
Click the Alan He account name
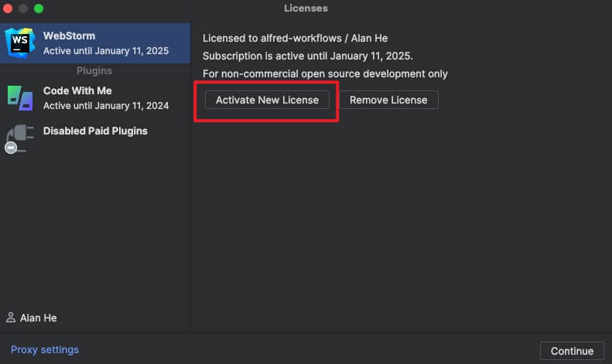(x=38, y=318)
